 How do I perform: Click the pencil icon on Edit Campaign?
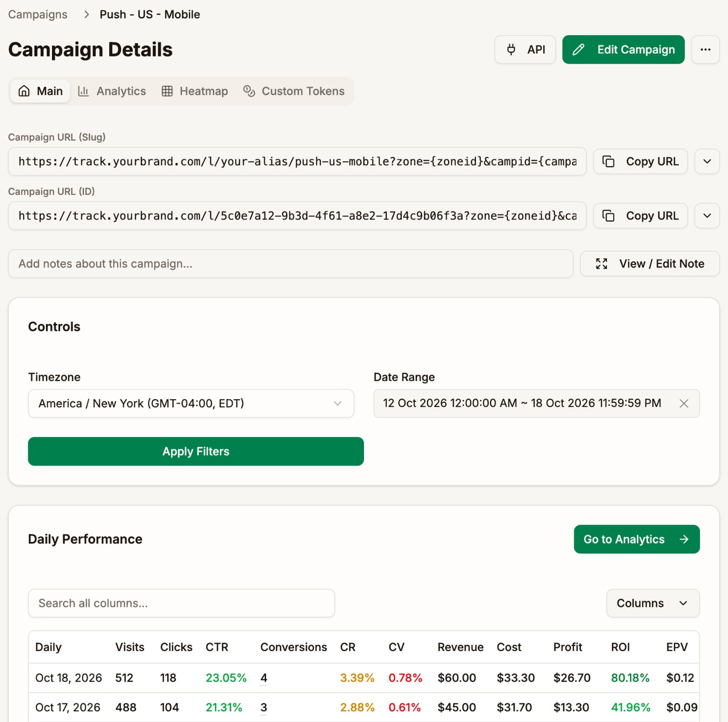pyautogui.click(x=578, y=50)
